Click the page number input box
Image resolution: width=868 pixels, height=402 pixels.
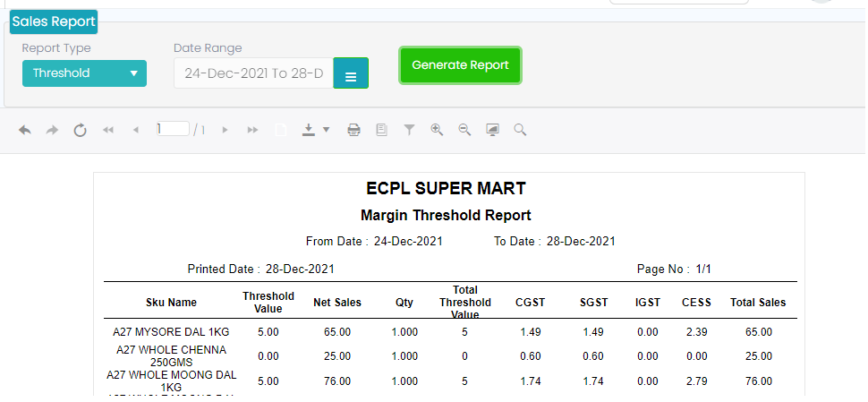172,130
